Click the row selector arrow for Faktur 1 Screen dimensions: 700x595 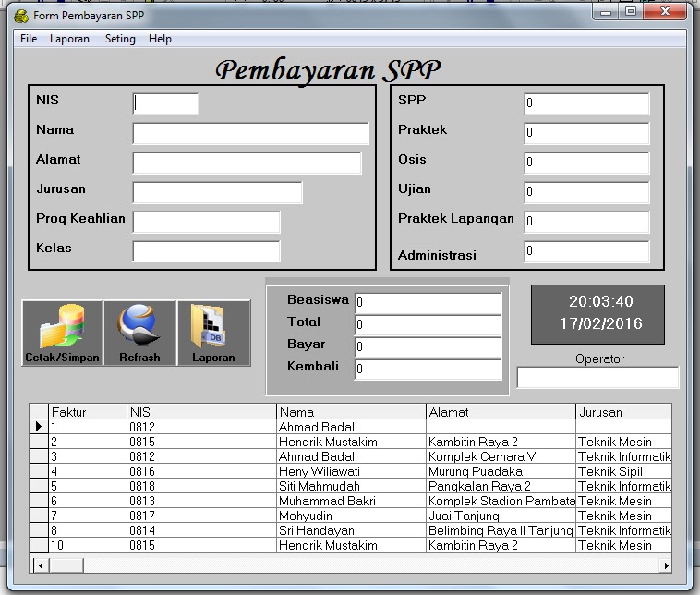pos(39,427)
